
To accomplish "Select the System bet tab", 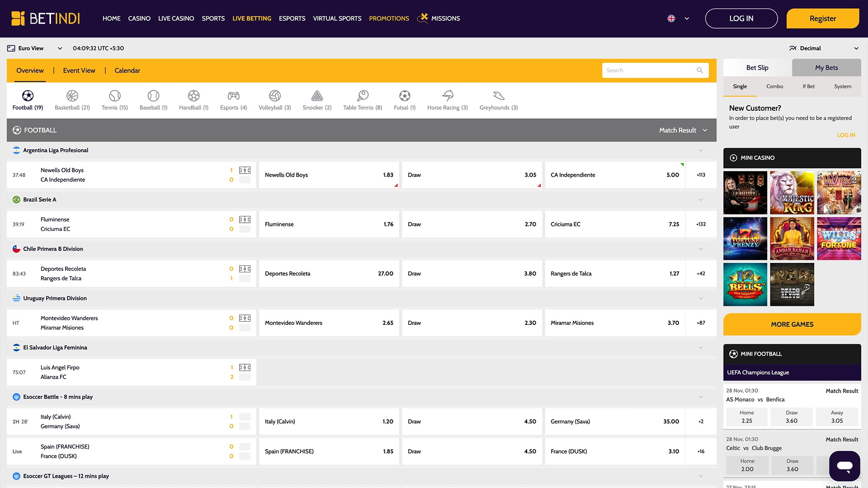I will point(843,86).
